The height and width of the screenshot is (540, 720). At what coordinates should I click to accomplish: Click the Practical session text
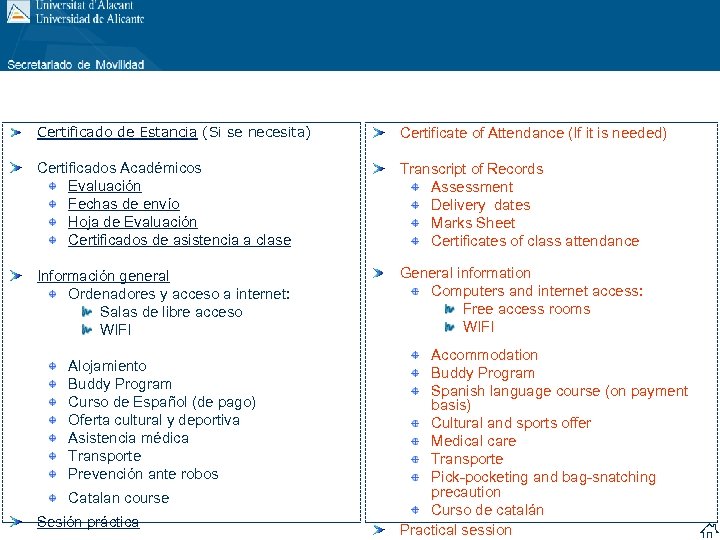pos(456,530)
